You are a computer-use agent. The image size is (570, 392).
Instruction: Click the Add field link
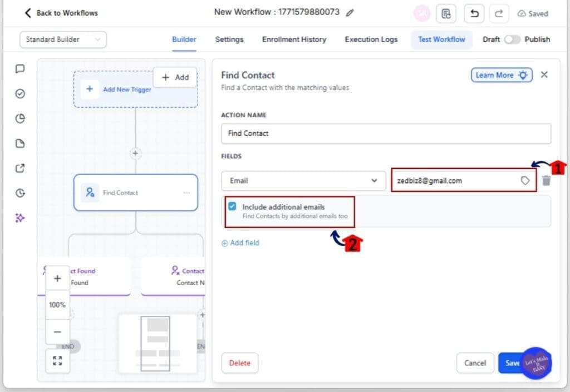coord(240,243)
